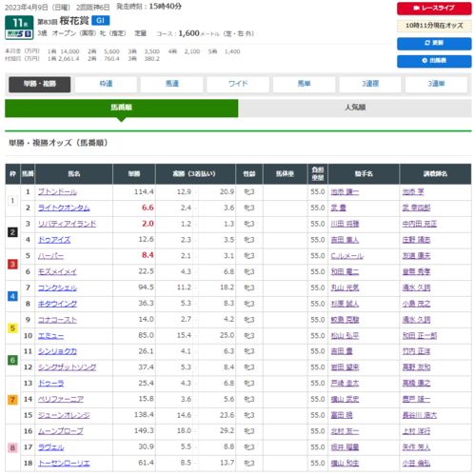Open horse link コンクシェル
475x476 pixels.
tap(57, 288)
